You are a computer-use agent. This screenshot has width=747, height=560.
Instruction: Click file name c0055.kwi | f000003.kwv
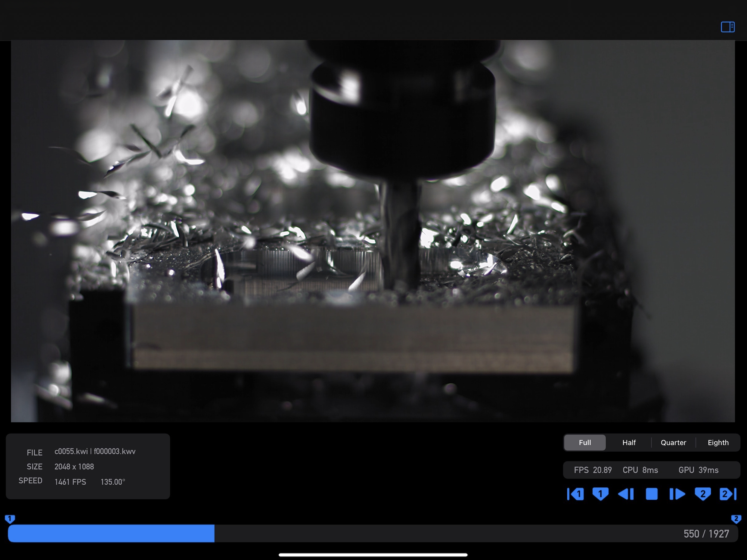coord(95,451)
